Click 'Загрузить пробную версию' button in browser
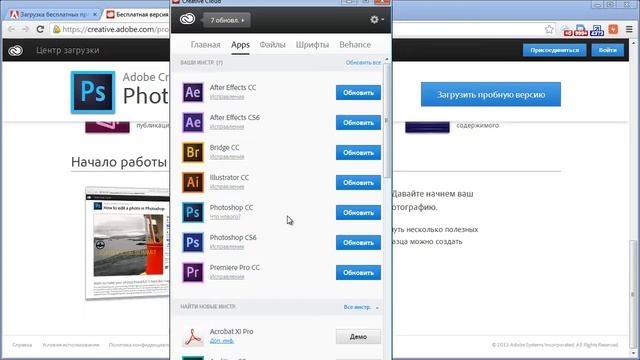This screenshot has height=360, width=640. pyautogui.click(x=491, y=94)
